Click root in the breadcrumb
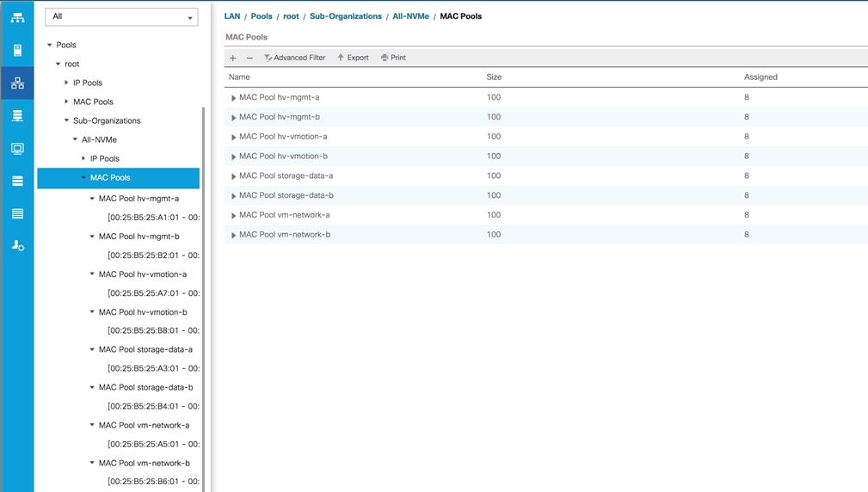 tap(291, 16)
